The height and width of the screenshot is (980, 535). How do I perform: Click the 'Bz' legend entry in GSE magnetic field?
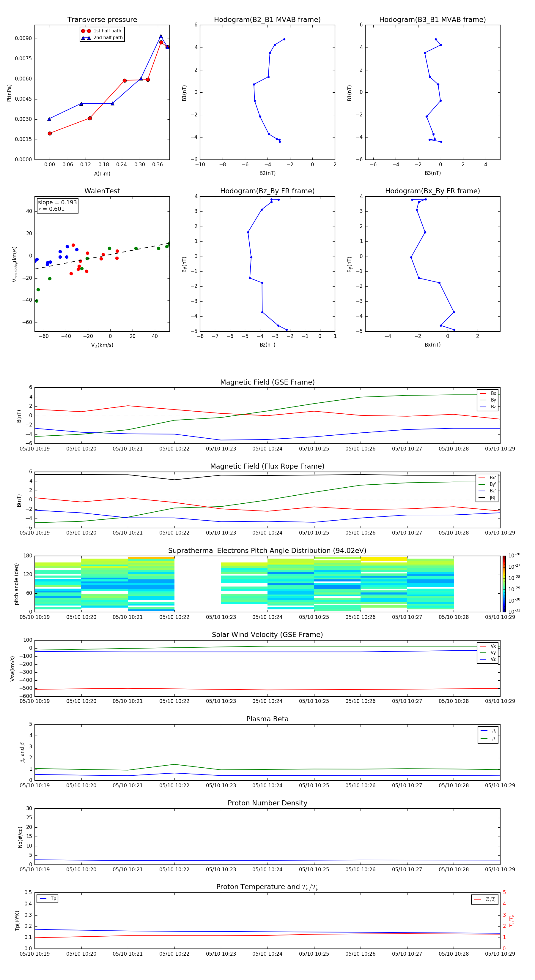coord(488,407)
